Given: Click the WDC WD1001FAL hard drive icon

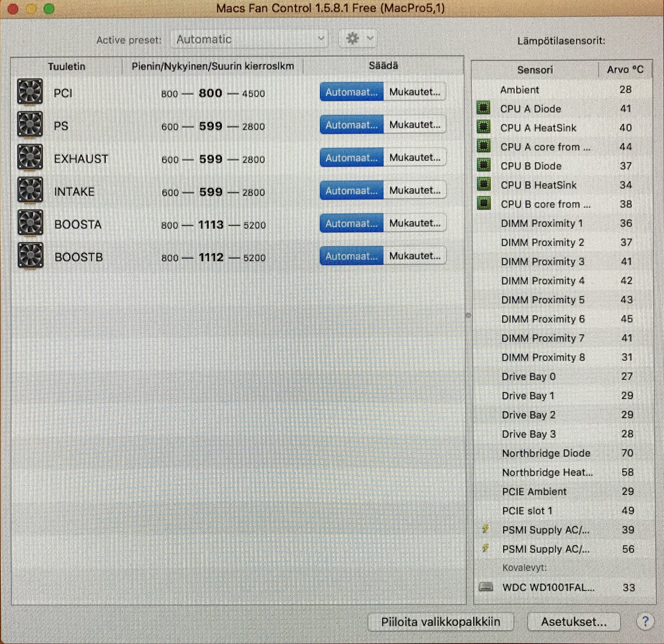Looking at the screenshot, I should coord(486,587).
